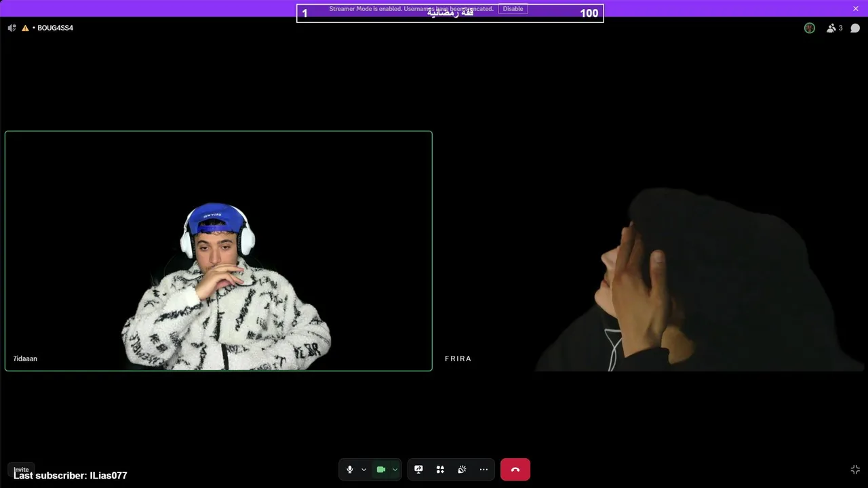The image size is (868, 488).
Task: Focus the FRIRA video tile
Action: 651,251
